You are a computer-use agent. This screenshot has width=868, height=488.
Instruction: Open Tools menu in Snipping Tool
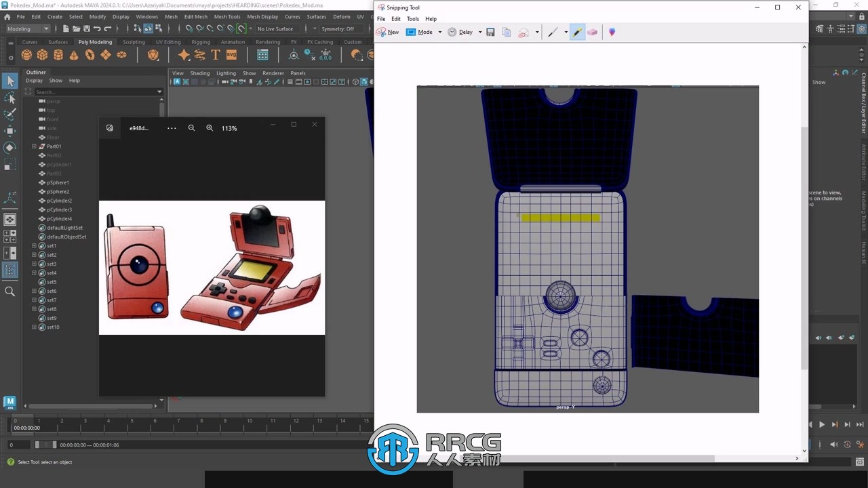(x=413, y=19)
